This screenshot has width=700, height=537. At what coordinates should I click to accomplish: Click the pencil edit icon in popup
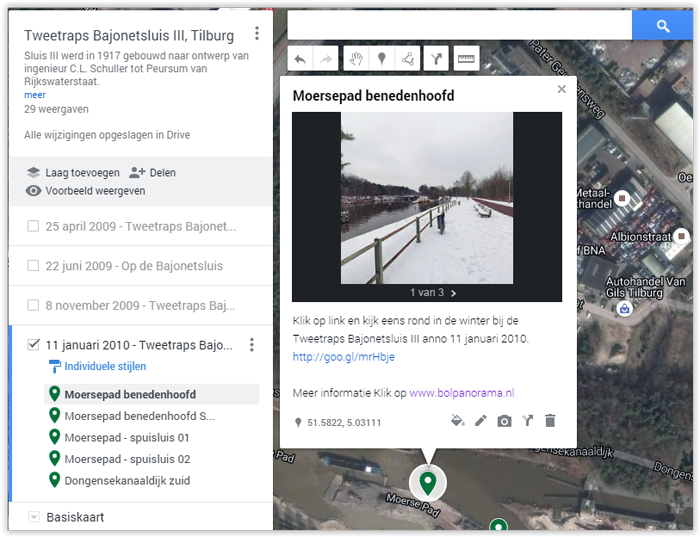(x=481, y=420)
